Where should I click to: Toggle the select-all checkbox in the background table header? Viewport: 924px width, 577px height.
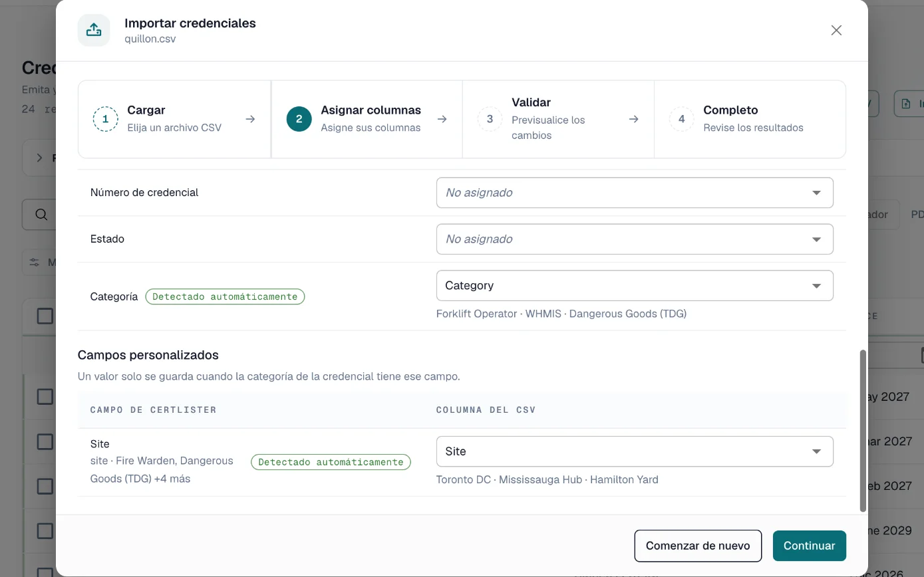pyautogui.click(x=45, y=316)
